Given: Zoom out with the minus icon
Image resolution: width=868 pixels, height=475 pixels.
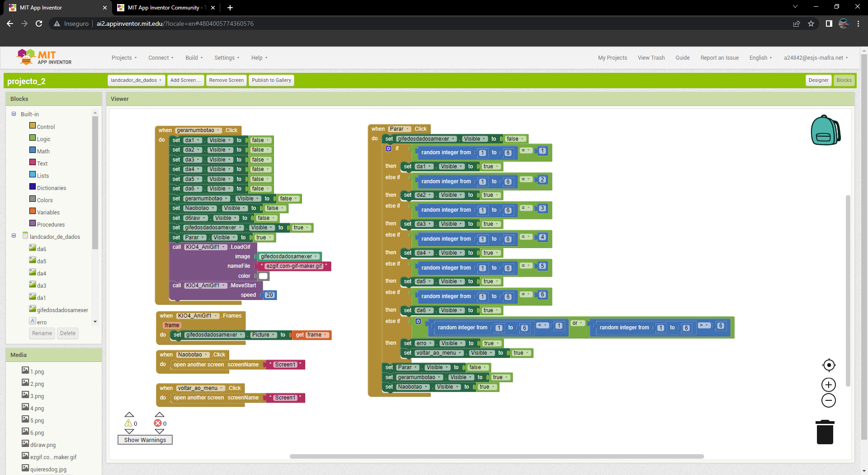Looking at the screenshot, I should (x=829, y=400).
